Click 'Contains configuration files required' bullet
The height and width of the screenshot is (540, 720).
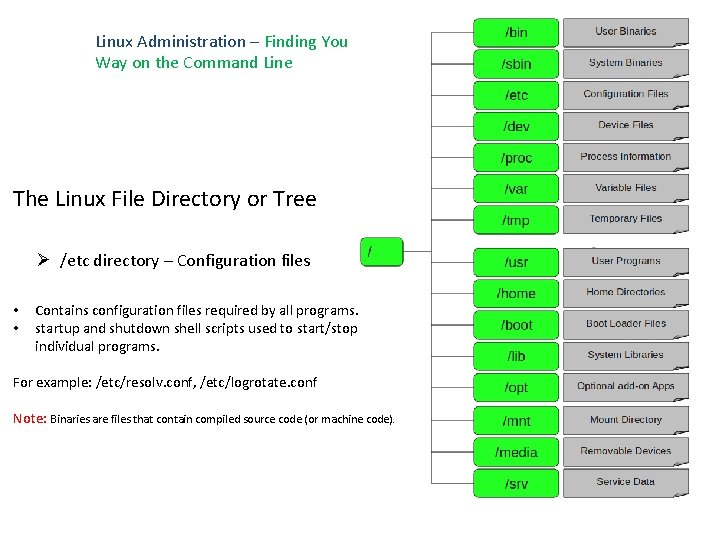[197, 311]
